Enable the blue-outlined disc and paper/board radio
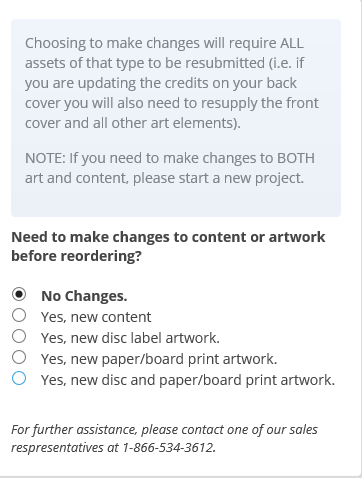The image size is (362, 478). click(x=19, y=378)
